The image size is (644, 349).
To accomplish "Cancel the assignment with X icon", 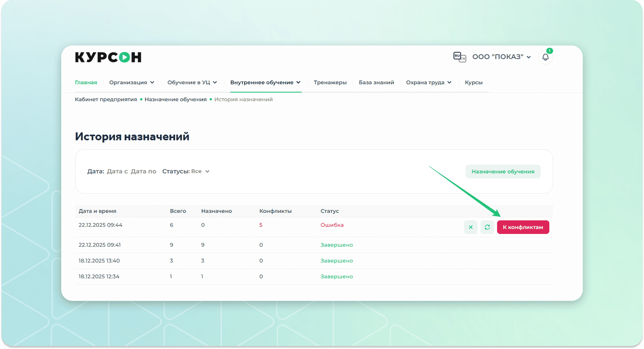I will pos(470,227).
